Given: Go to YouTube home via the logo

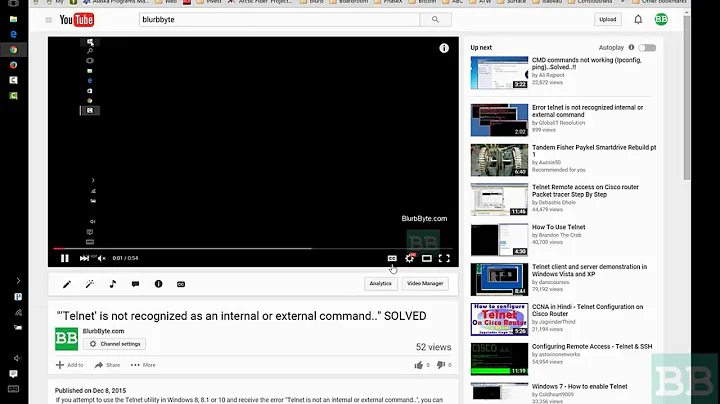Looking at the screenshot, I should pos(77,20).
